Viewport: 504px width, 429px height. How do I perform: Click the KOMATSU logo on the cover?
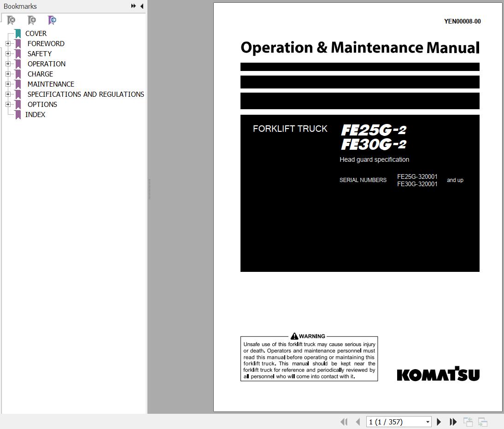point(438,374)
